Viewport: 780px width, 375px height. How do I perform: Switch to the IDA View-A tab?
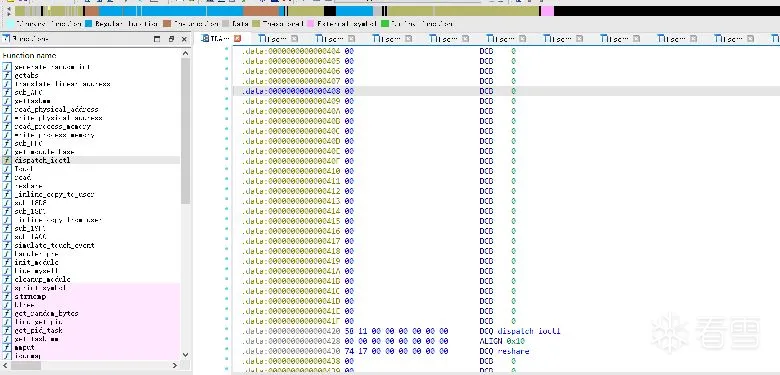[221, 38]
